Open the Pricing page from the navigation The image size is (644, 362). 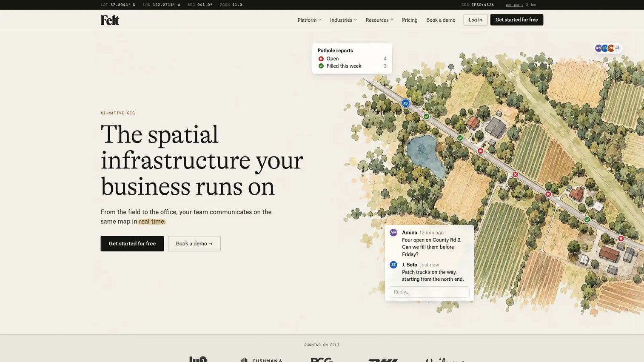(x=410, y=20)
